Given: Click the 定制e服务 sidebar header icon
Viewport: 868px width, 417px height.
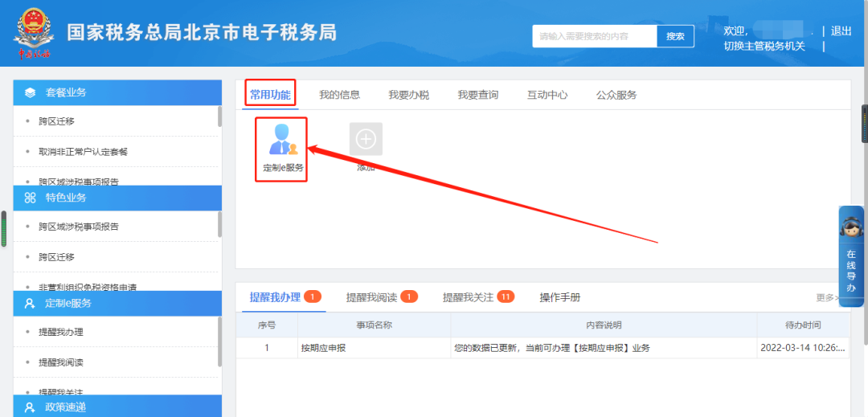Looking at the screenshot, I should pos(30,303).
